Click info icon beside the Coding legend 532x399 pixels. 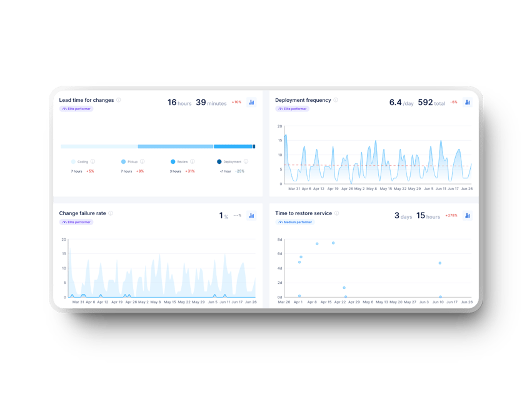tap(93, 161)
